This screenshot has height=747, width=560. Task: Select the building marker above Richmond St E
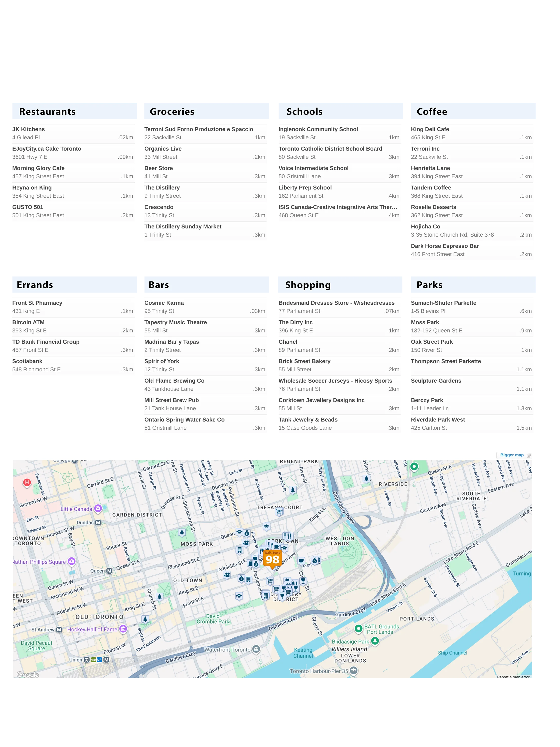tap(239, 550)
